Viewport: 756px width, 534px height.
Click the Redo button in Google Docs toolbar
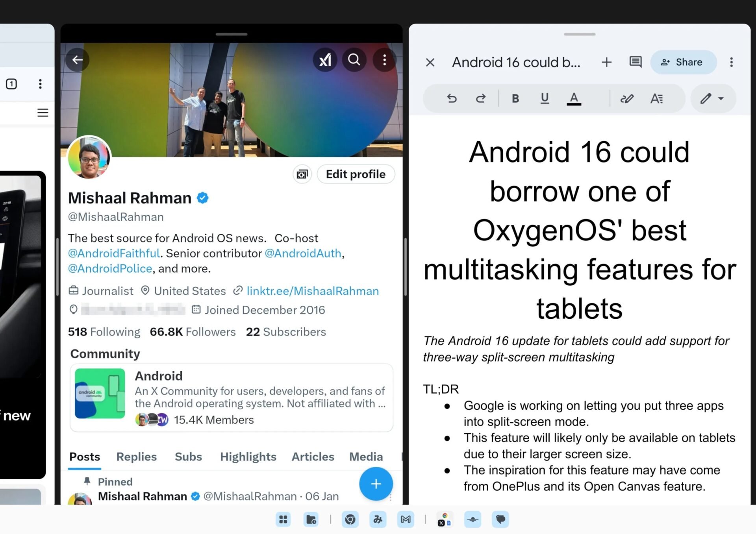pyautogui.click(x=481, y=98)
